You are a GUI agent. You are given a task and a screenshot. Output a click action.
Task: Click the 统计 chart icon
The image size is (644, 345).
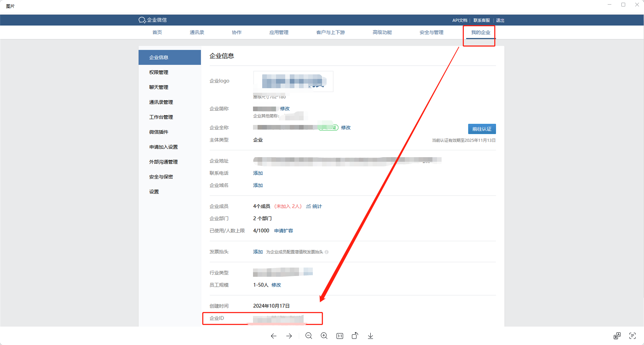pos(309,207)
